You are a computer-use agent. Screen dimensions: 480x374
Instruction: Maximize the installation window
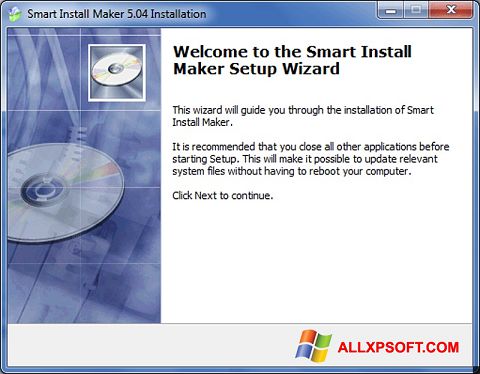click(x=416, y=10)
